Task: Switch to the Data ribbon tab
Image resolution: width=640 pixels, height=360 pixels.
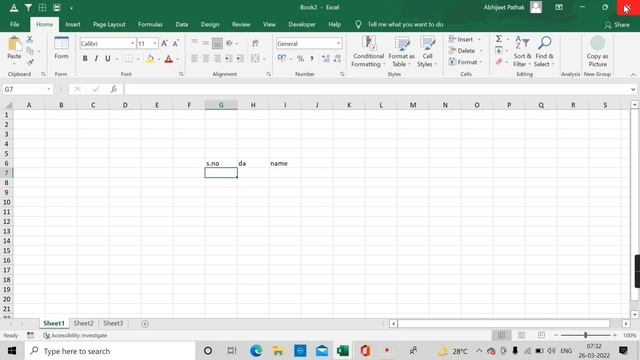Action: (182, 24)
